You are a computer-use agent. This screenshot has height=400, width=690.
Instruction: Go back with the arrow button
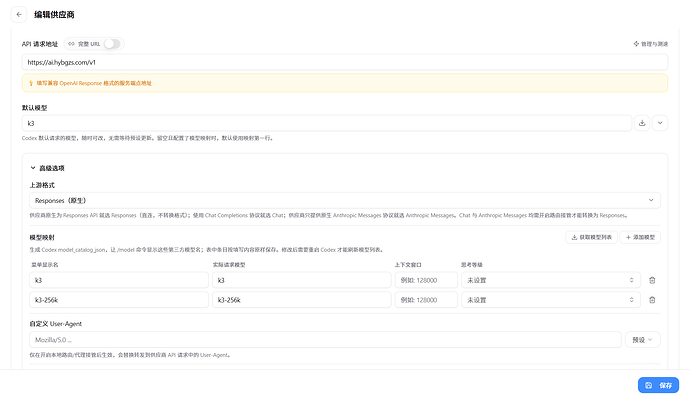point(19,15)
